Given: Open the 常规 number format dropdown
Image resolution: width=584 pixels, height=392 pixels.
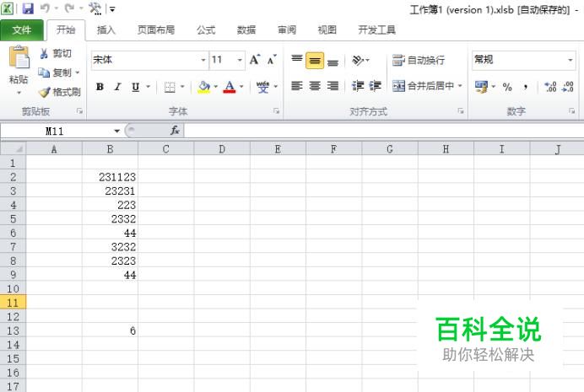Looking at the screenshot, I should click(x=570, y=60).
